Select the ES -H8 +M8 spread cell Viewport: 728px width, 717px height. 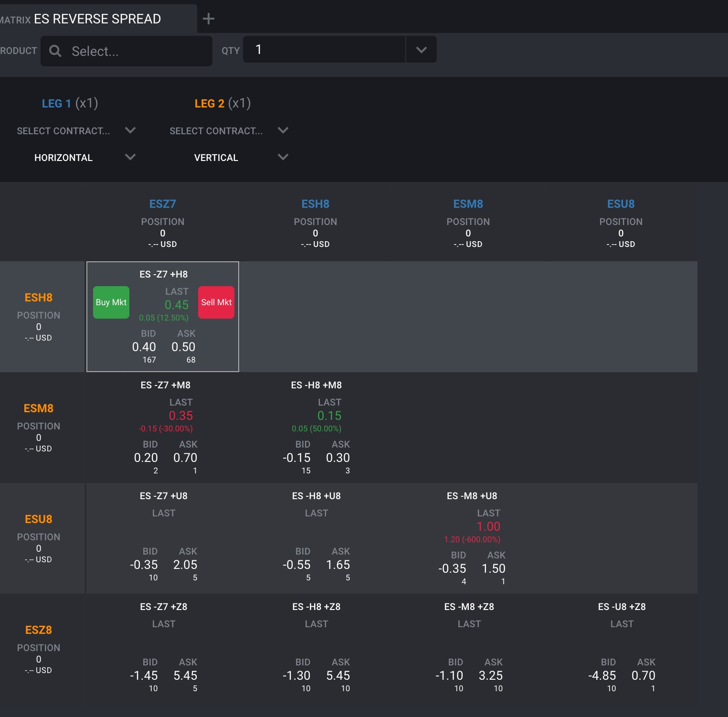click(316, 428)
